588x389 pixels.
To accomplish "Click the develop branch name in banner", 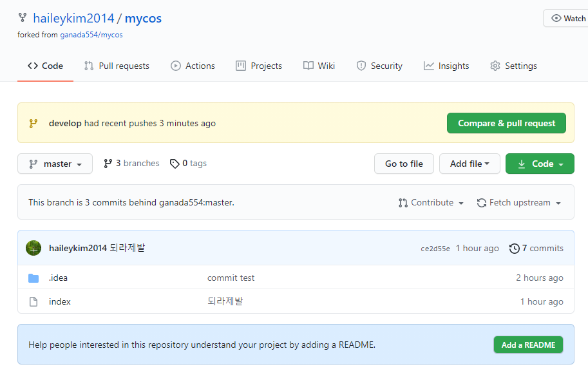I will pyautogui.click(x=65, y=124).
